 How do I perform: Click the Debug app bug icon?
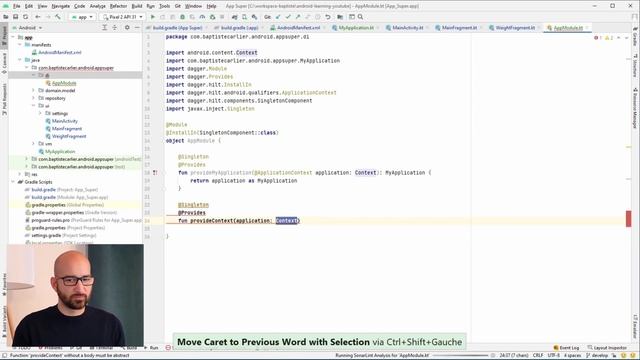click(x=182, y=17)
